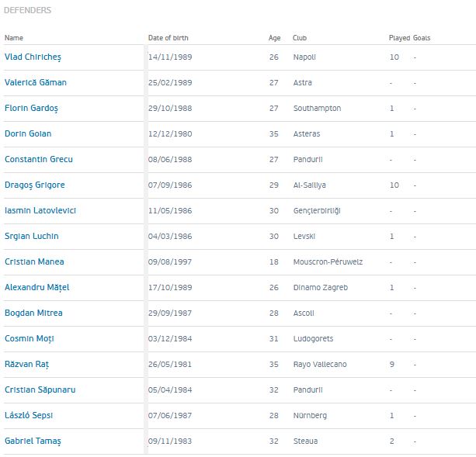
Task: Select birth date 03/12/1984
Action: pyautogui.click(x=170, y=339)
